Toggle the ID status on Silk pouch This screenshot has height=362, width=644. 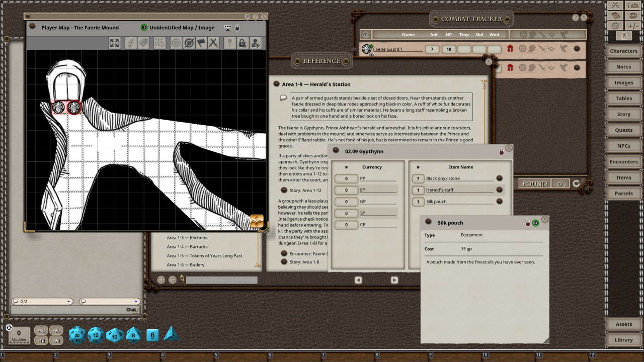535,223
